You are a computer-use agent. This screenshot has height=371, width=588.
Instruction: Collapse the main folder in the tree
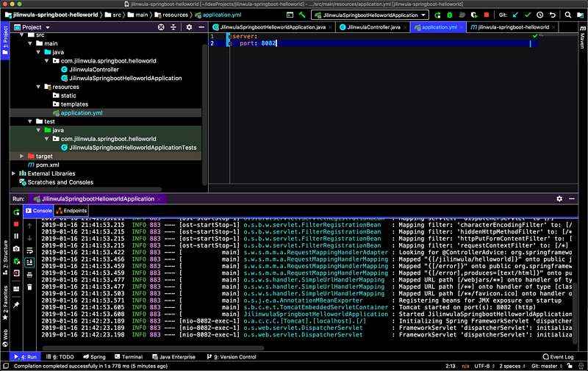pos(30,43)
